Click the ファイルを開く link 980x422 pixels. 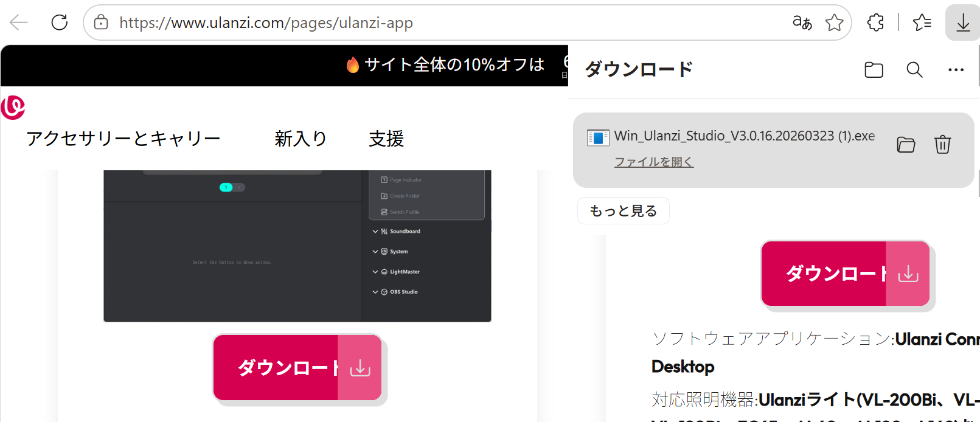pyautogui.click(x=654, y=162)
